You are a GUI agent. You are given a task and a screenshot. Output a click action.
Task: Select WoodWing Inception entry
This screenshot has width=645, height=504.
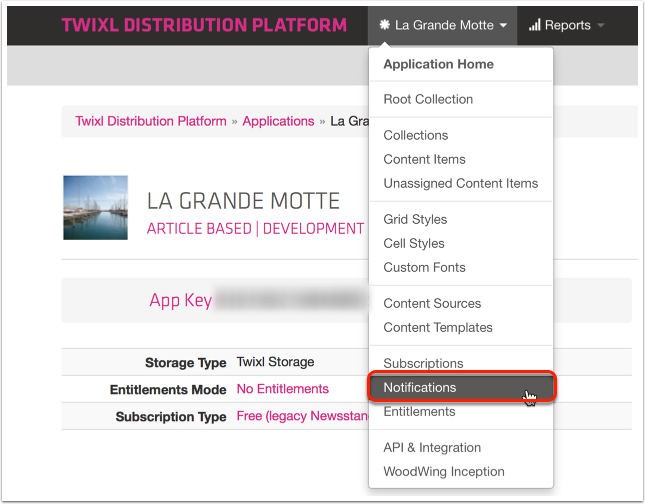click(444, 471)
